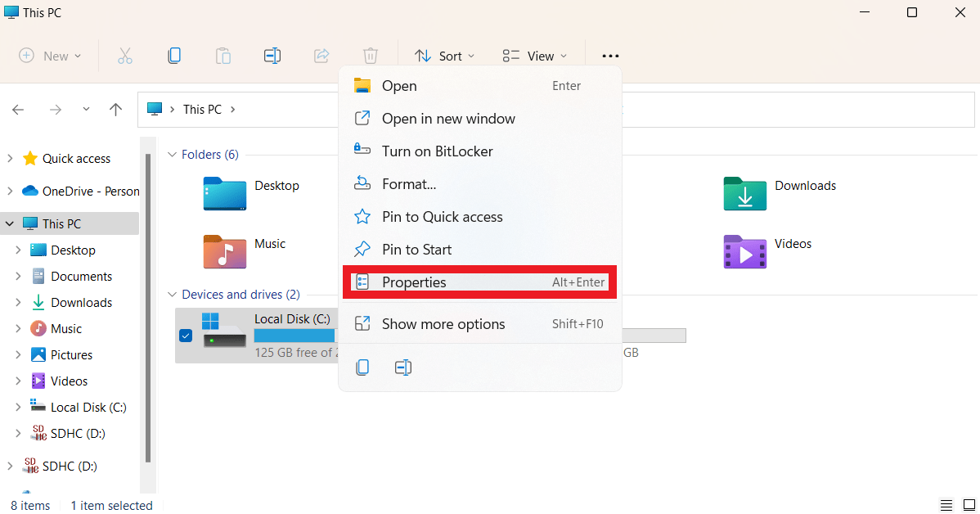Click the Delete trash icon in toolbar

pyautogui.click(x=371, y=56)
